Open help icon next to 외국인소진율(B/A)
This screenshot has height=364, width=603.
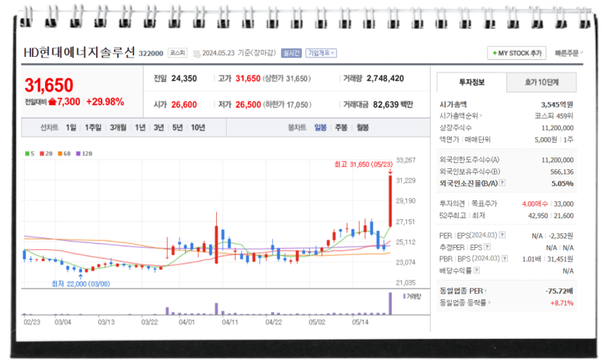point(502,183)
